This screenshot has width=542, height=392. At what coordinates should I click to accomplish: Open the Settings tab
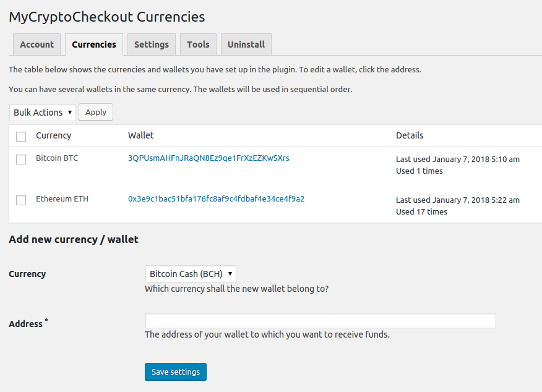tap(152, 45)
